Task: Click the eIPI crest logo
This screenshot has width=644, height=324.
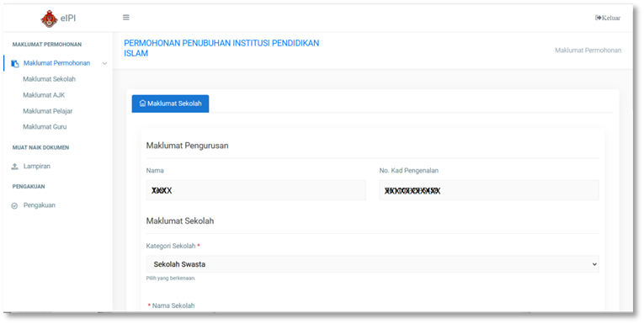Action: (x=49, y=19)
